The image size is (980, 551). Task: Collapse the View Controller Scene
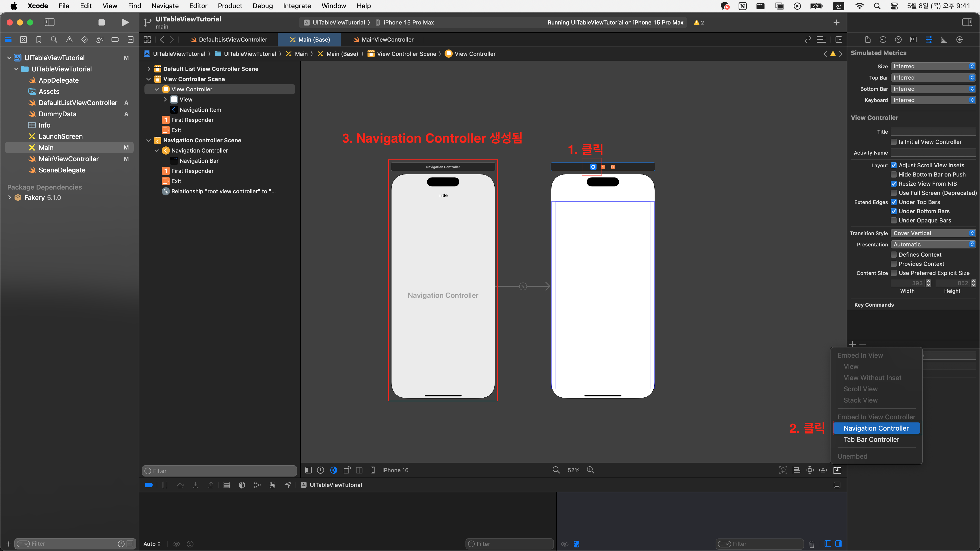[149, 79]
